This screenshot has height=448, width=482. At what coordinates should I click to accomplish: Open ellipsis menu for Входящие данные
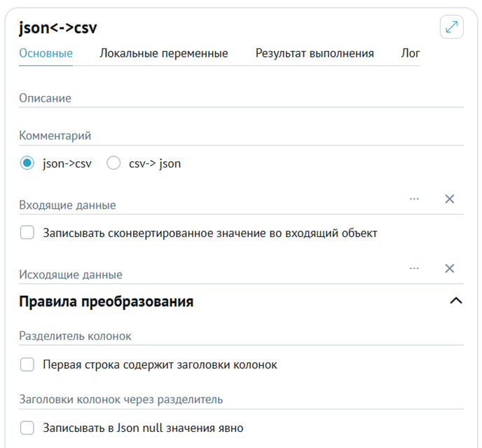414,199
